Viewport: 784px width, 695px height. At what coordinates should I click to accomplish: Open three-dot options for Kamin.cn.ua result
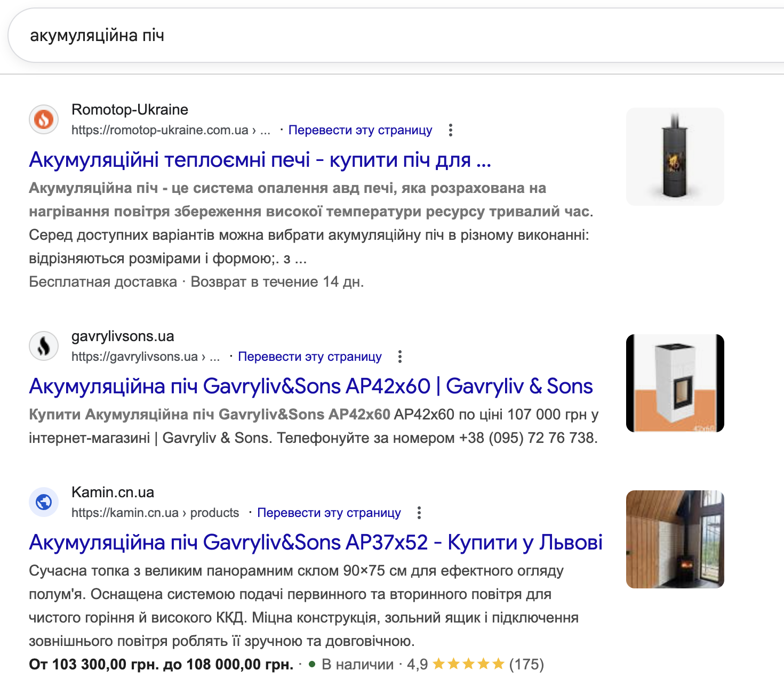pyautogui.click(x=419, y=513)
